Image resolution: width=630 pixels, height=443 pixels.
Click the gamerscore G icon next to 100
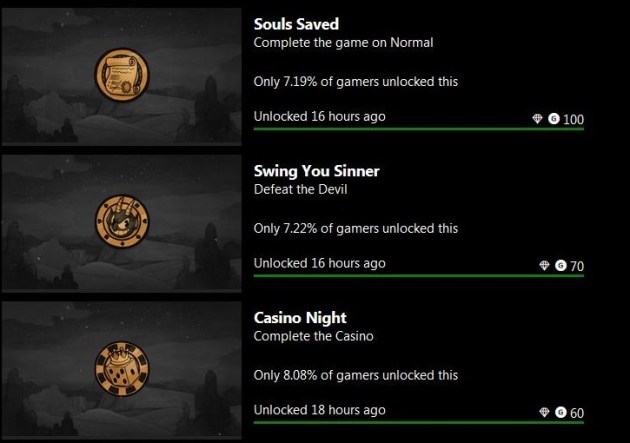(x=554, y=119)
